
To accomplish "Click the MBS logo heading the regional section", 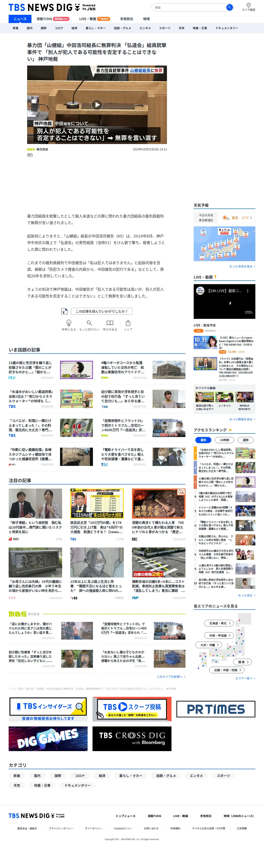I will [17, 614].
